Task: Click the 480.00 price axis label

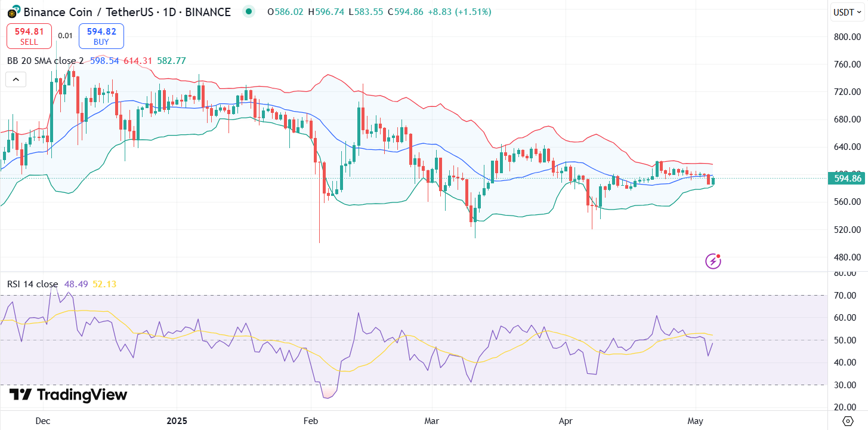Action: tap(848, 257)
